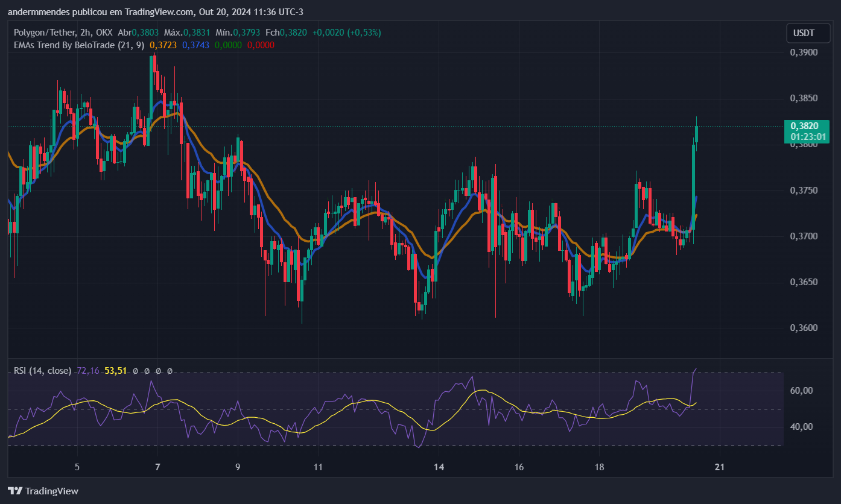The width and height of the screenshot is (841, 504).
Task: Click the 0,3900 price axis label
Action: (x=803, y=52)
